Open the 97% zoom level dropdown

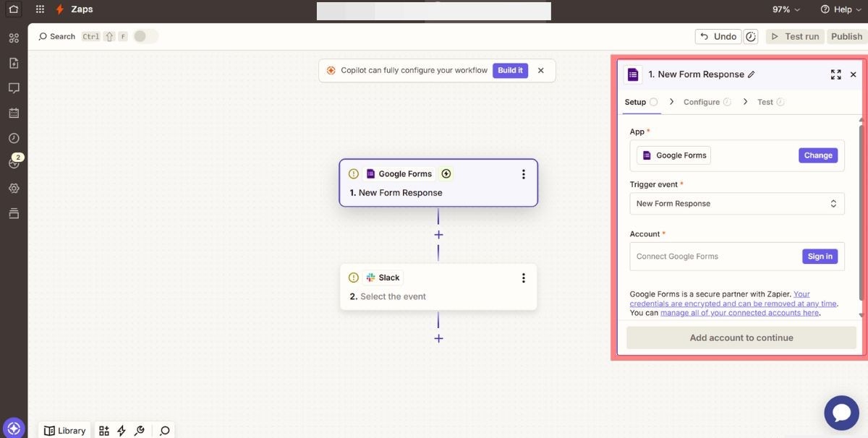pos(786,9)
